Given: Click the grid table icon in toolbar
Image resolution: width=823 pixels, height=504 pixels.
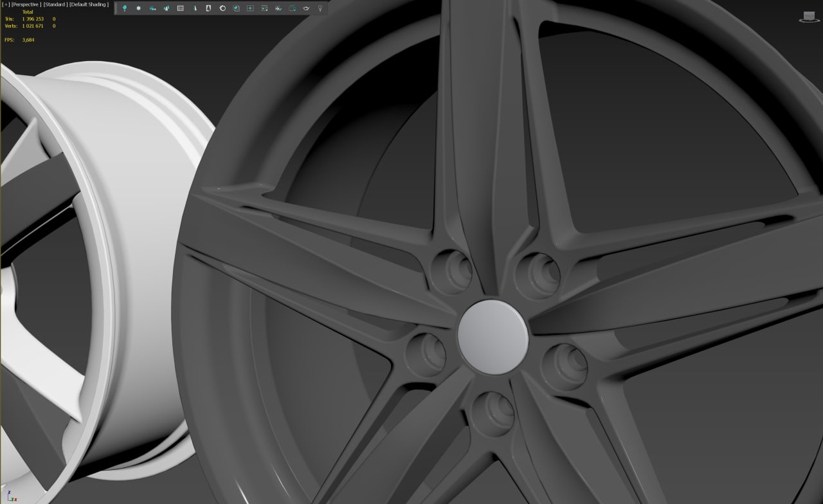Looking at the screenshot, I should click(x=181, y=8).
